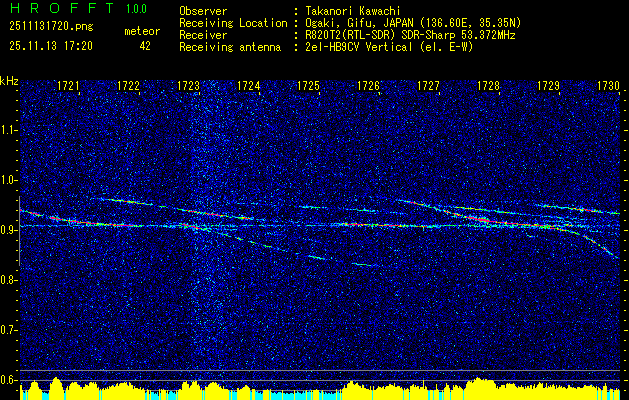Click the grey vertical range bar near 0.9 kHz
The image size is (629, 400).
pyautogui.click(x=19, y=231)
